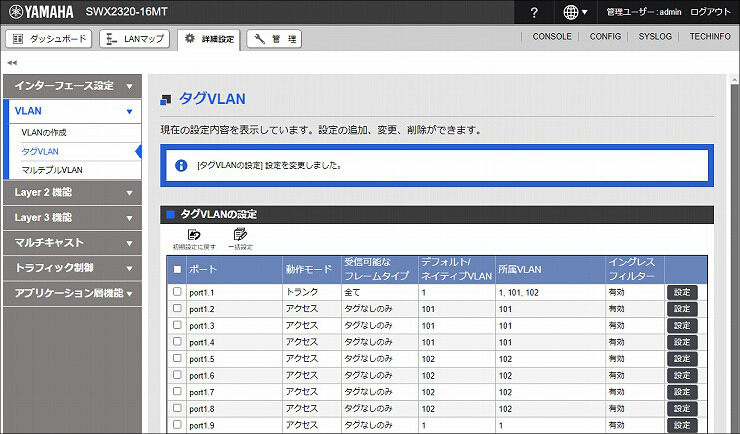Check the port1.6 row checkbox
This screenshot has width=740, height=434.
pos(177,375)
